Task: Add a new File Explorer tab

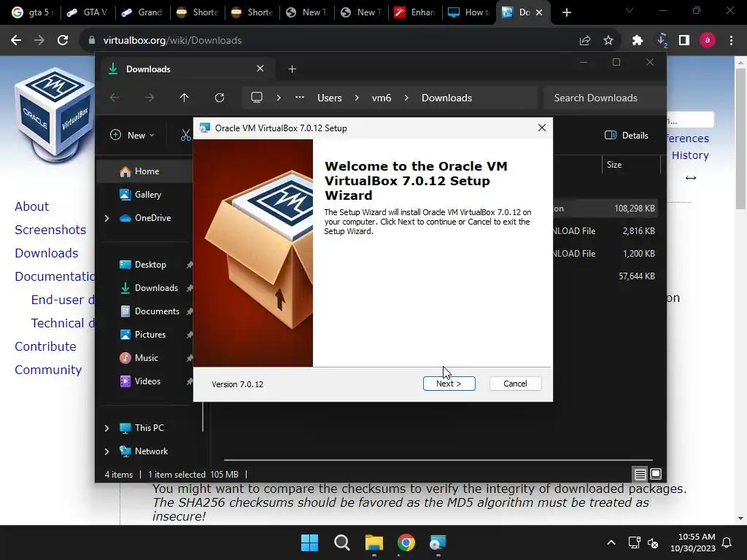Action: coord(292,69)
